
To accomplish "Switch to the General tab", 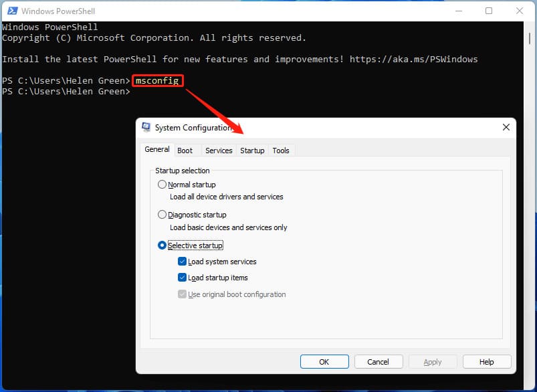I will pyautogui.click(x=157, y=150).
